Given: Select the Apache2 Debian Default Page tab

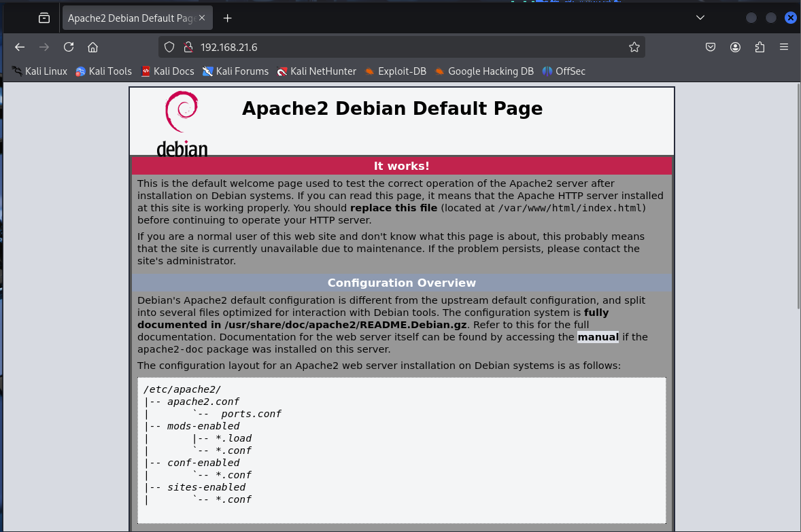Looking at the screenshot, I should coord(137,18).
